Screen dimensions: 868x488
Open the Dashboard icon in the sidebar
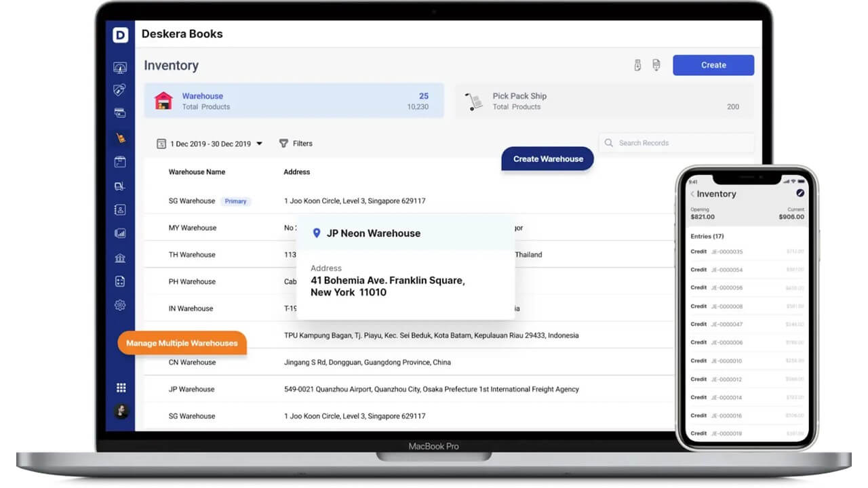(120, 66)
